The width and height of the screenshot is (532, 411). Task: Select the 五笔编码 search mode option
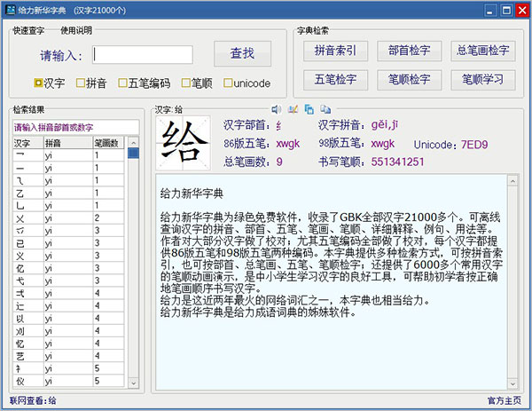coord(145,83)
